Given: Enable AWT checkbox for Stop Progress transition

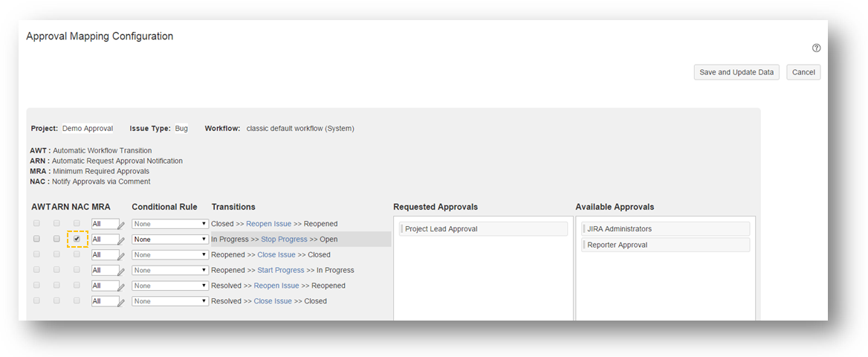Looking at the screenshot, I should pyautogui.click(x=36, y=239).
